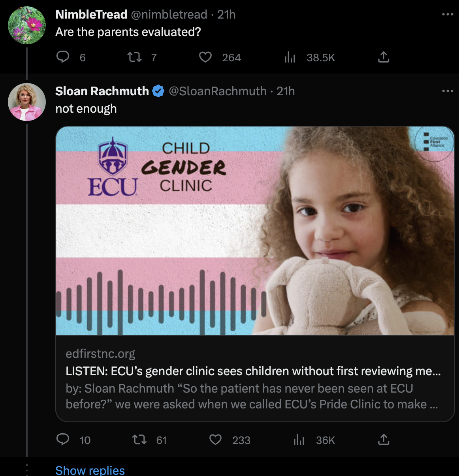Retweet NimbleTread's tweet
This screenshot has height=476, width=459.
(135, 57)
